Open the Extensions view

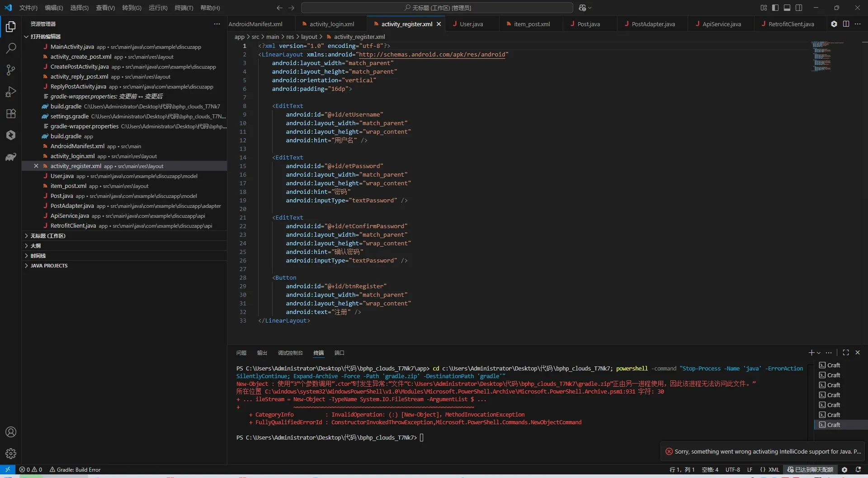click(x=11, y=113)
